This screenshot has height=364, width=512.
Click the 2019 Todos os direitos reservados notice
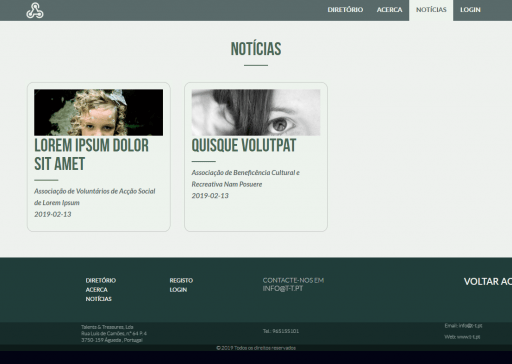point(256,348)
